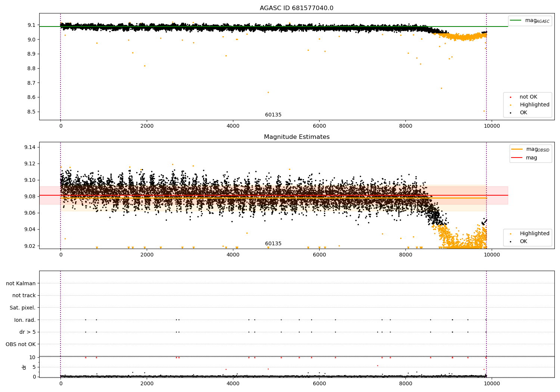Click orange outlier near 8.82 at x about 2000

pos(144,66)
